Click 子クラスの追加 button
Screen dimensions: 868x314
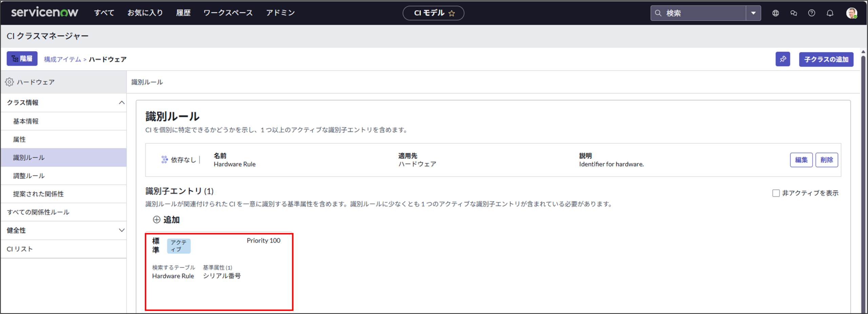tap(826, 59)
